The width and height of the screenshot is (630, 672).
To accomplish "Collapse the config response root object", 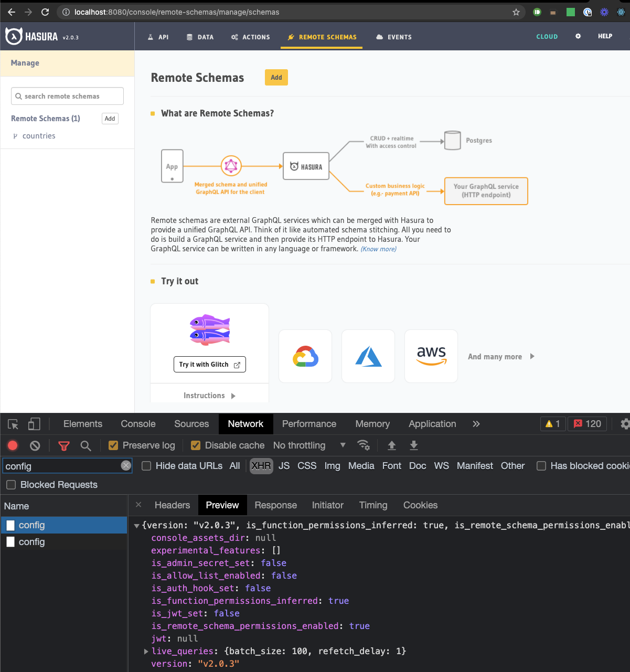I will pos(136,525).
